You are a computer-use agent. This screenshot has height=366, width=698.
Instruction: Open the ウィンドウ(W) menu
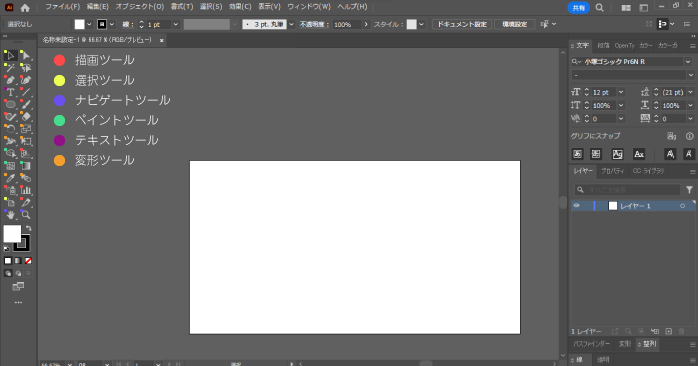309,7
